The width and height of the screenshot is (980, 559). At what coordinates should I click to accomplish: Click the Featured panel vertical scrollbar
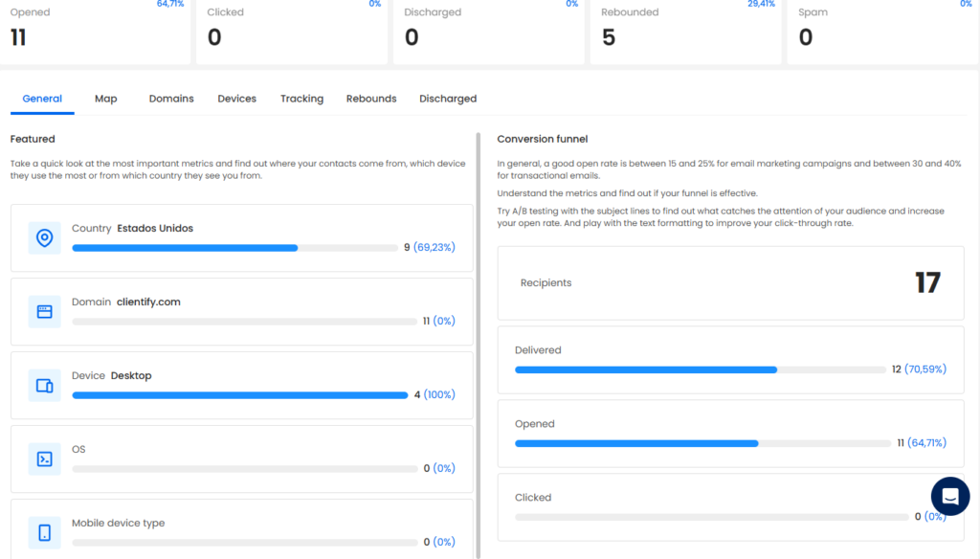coord(479,345)
